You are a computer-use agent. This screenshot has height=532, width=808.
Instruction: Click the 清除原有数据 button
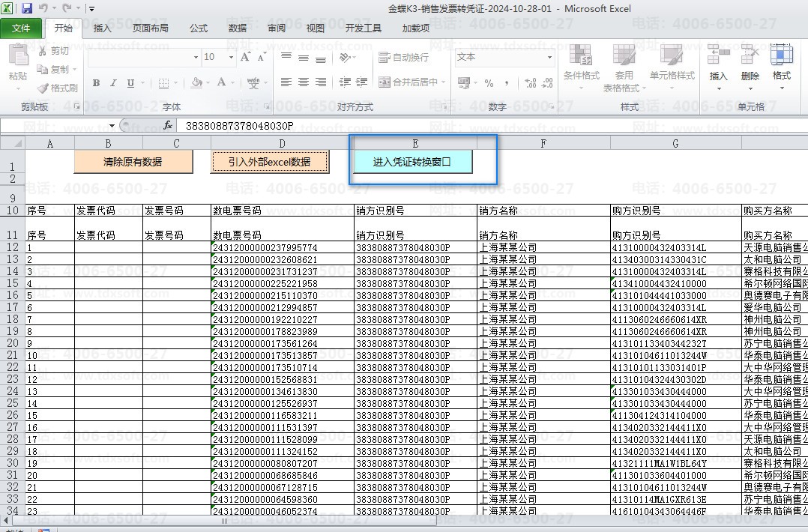pos(133,162)
